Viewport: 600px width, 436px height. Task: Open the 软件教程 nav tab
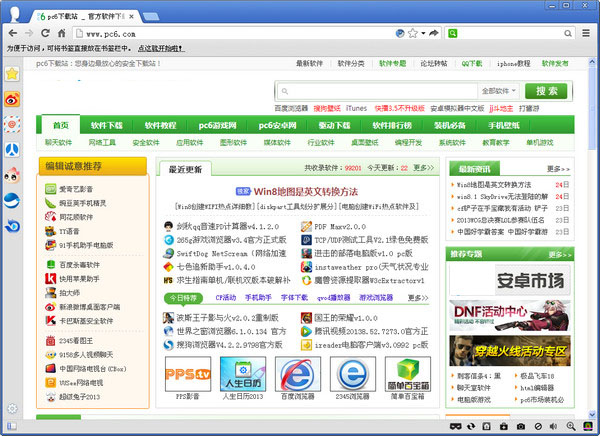(160, 125)
